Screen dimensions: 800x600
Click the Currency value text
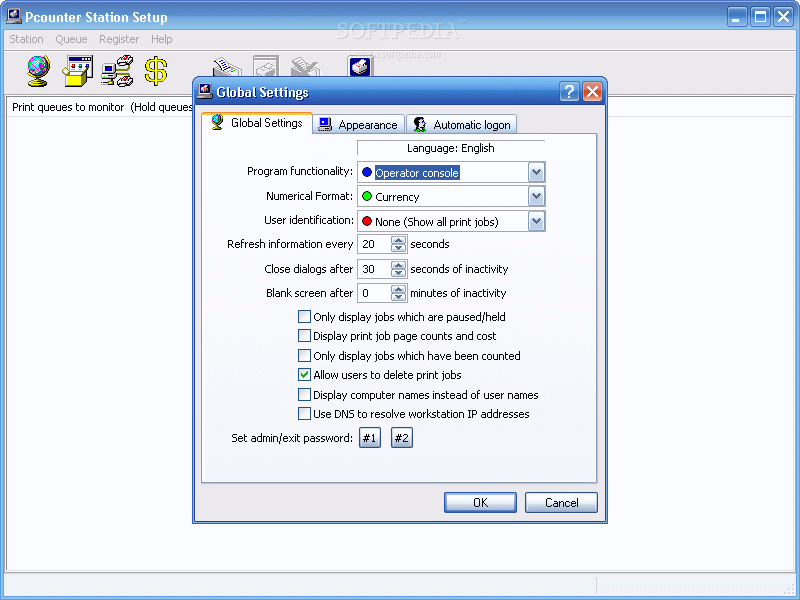pos(397,197)
